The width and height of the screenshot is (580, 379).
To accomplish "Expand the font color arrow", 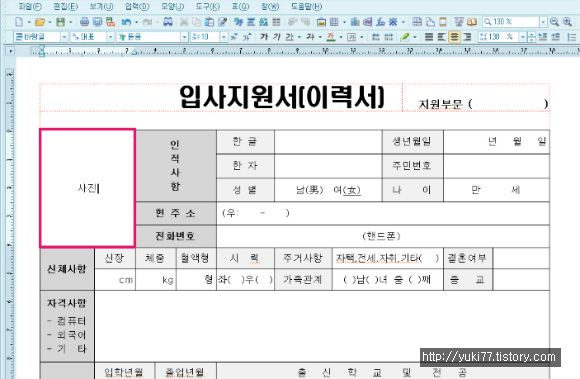I will pos(340,37).
